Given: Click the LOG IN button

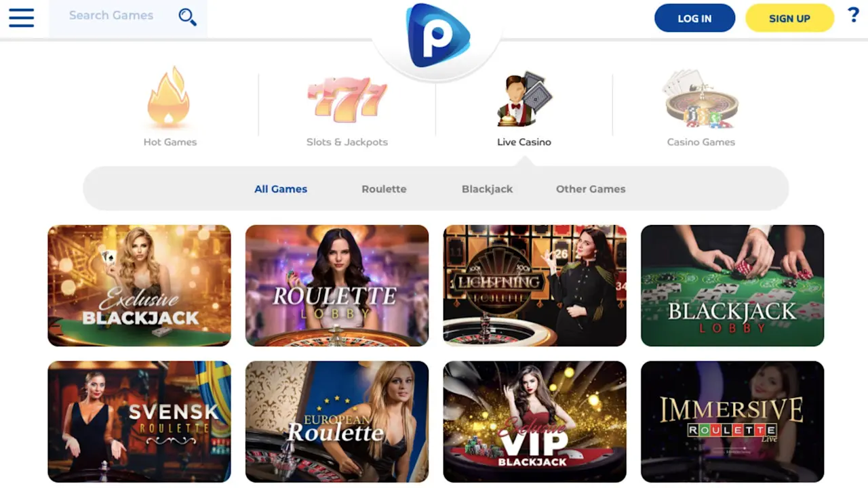Looking at the screenshot, I should coord(694,18).
